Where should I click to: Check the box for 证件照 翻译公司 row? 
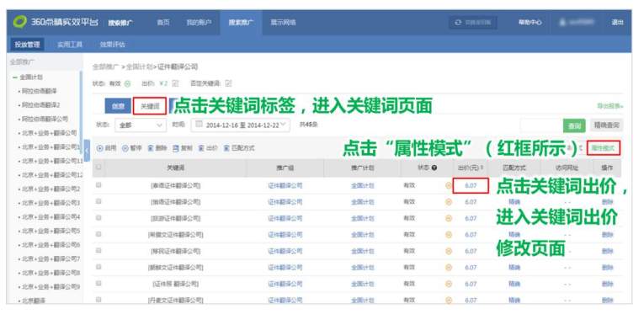[98, 284]
